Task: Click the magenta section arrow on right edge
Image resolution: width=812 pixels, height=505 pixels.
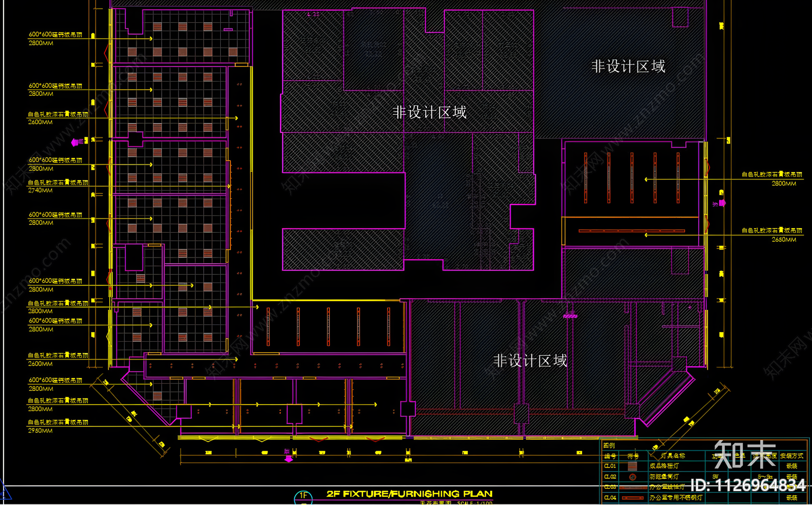Action: [722, 203]
